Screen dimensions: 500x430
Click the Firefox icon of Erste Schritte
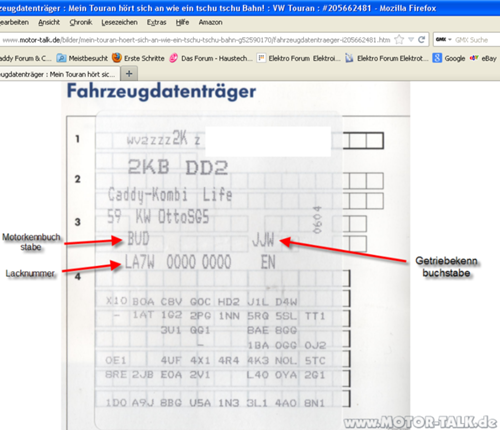[117, 58]
